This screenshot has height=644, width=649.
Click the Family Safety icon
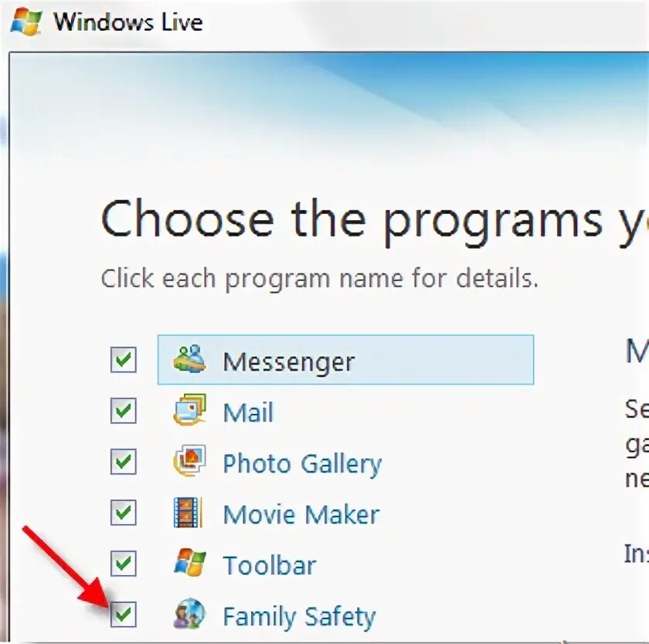tap(189, 614)
